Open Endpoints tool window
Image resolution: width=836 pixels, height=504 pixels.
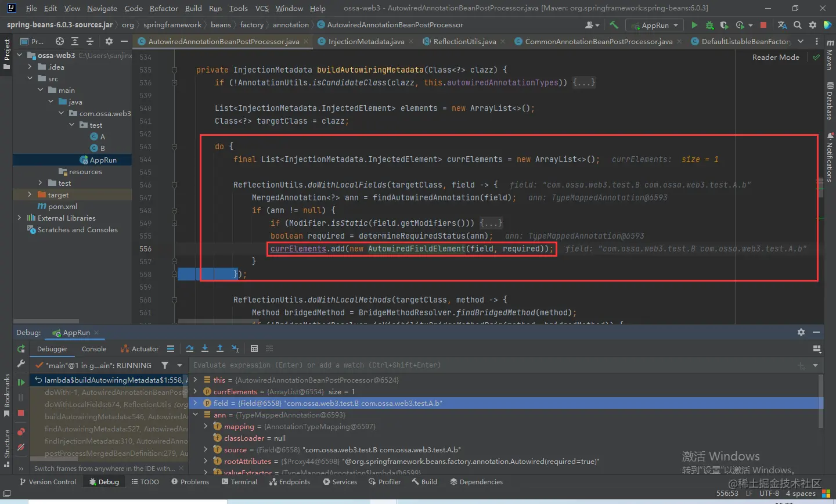coord(289,482)
